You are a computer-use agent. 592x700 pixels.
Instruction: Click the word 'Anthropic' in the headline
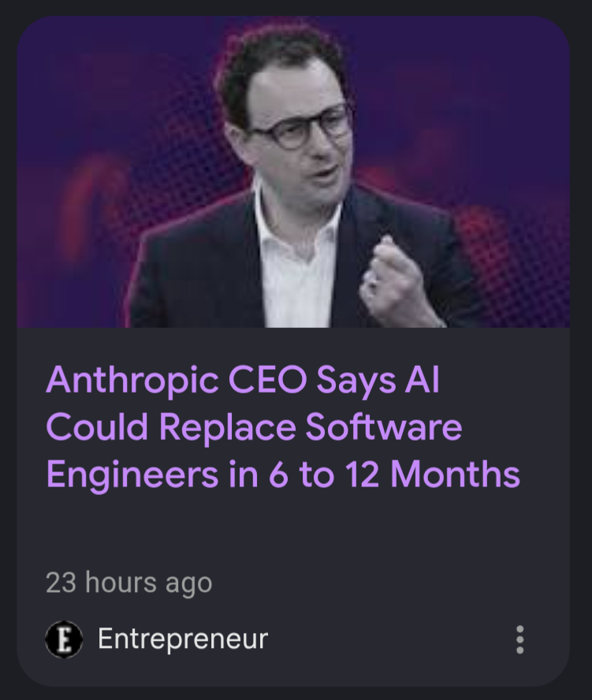click(x=132, y=381)
